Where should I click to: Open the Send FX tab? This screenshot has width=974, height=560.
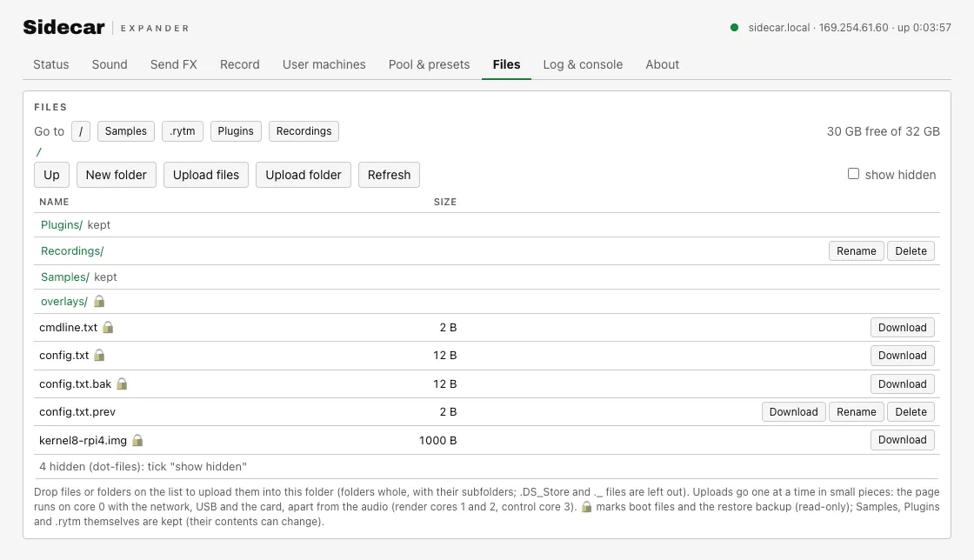tap(173, 64)
